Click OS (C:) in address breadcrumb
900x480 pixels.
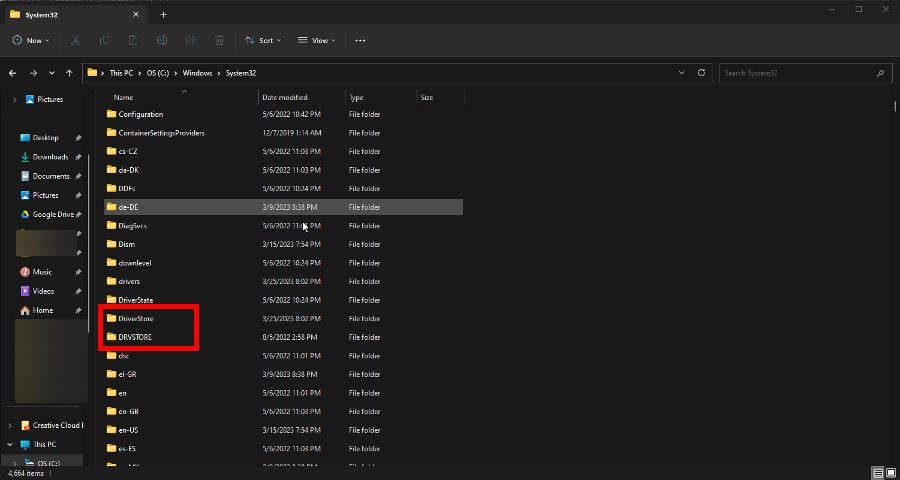[x=158, y=73]
